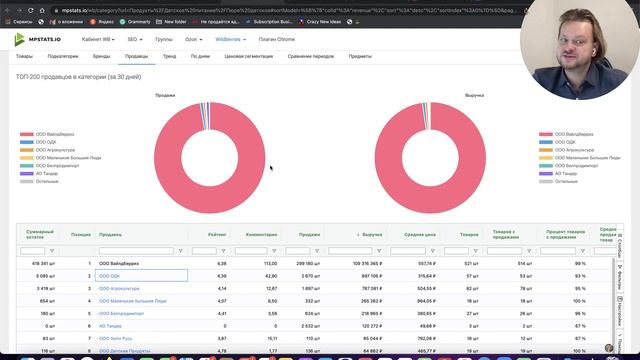The height and width of the screenshot is (360, 640).
Task: Toggle ООО Вайлдберриз in Выручка chart legend
Action: pyautogui.click(x=566, y=134)
